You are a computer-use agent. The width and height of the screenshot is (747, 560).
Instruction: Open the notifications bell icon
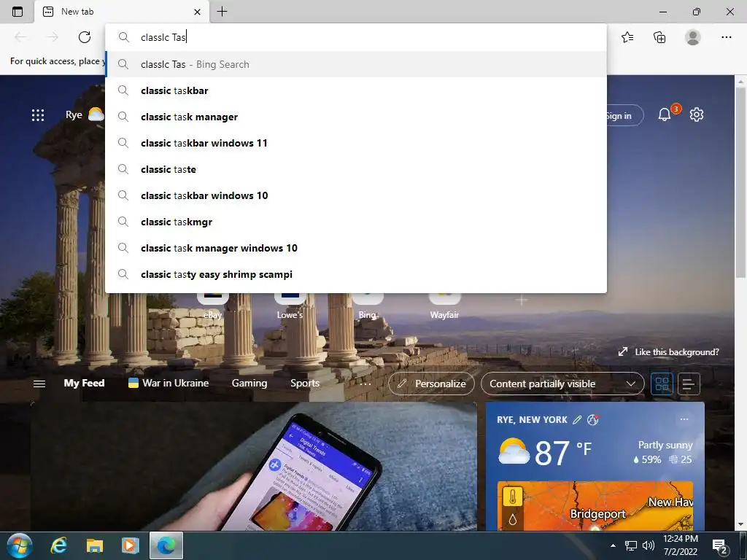click(665, 114)
